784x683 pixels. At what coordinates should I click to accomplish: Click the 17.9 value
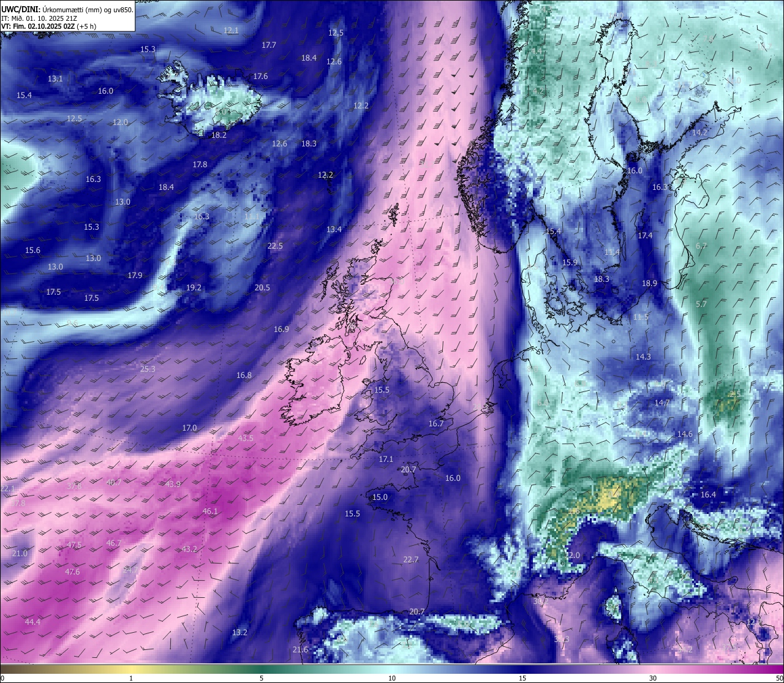135,276
